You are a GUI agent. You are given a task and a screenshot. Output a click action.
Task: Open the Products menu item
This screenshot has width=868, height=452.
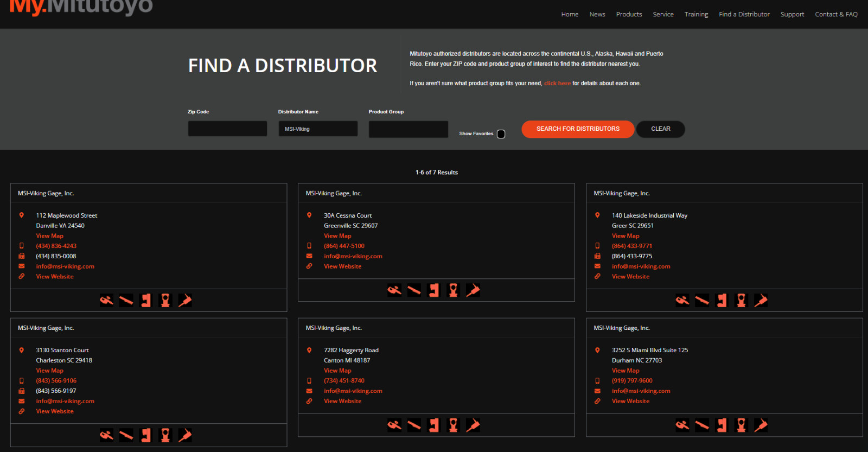[x=629, y=14]
